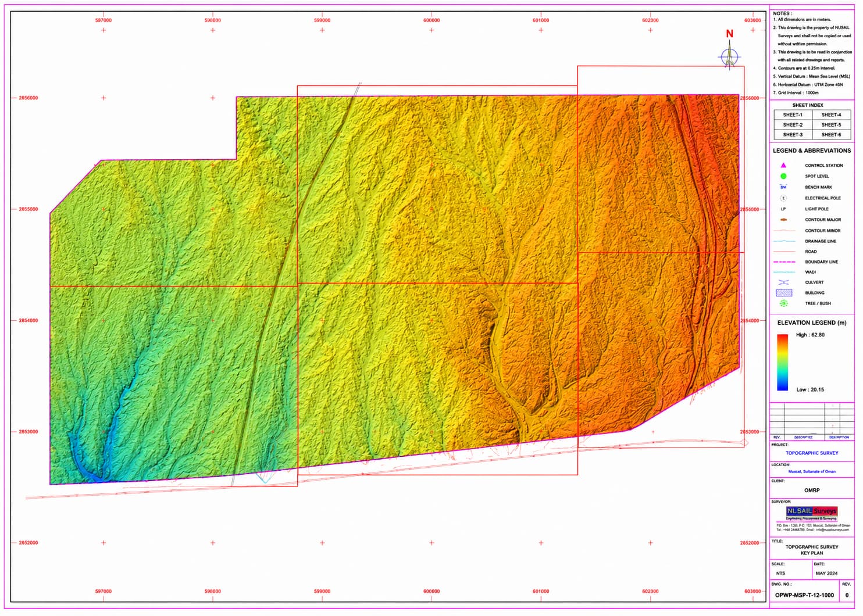The height and width of the screenshot is (616, 863).
Task: Click the Wadi line sample in legend
Action: pyautogui.click(x=784, y=272)
